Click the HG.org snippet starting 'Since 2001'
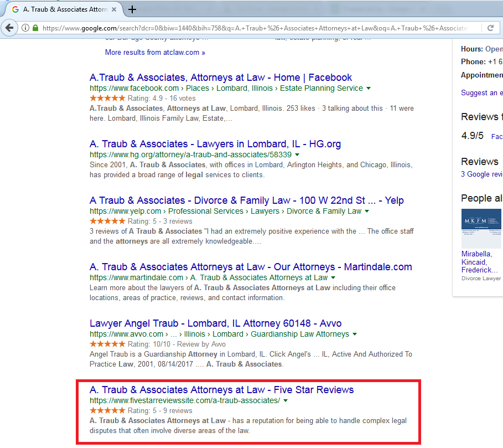Image resolution: width=503 pixels, height=448 pixels. (251, 170)
